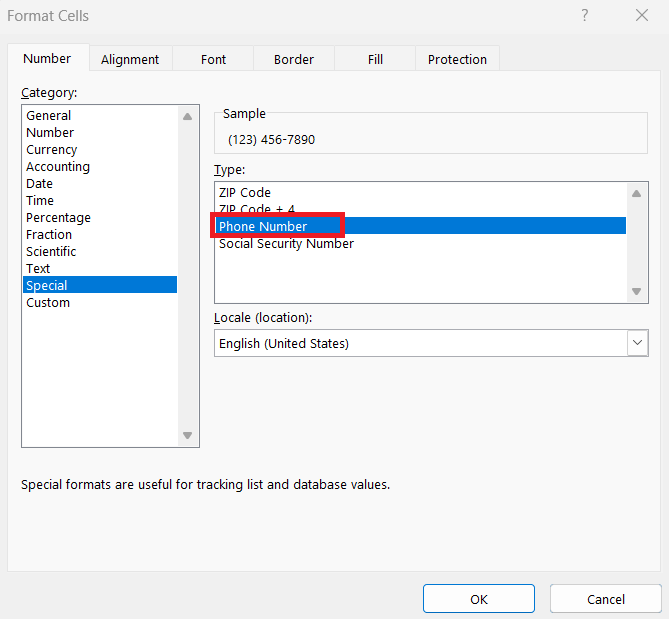Choose the Accounting category

pos(100,166)
